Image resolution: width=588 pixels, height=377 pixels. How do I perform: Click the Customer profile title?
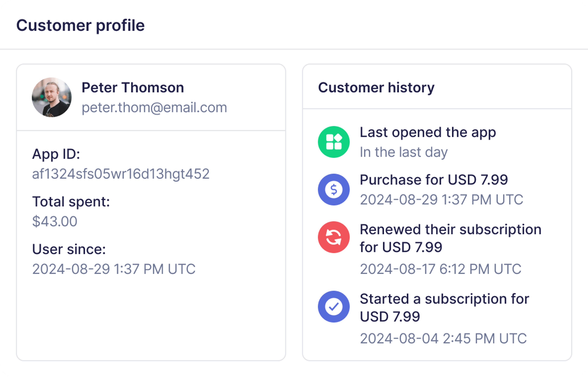pyautogui.click(x=80, y=25)
